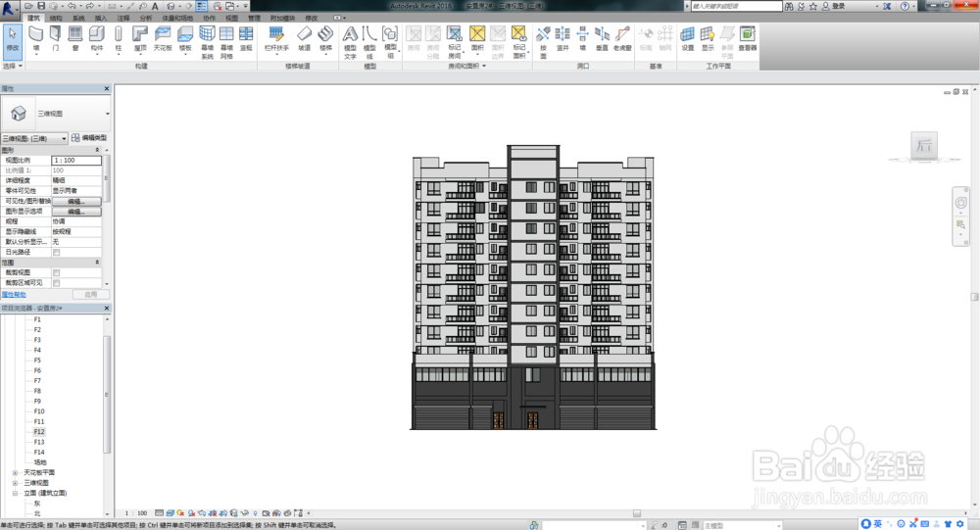
Task: Choose the 标记房间 tag room tool
Action: (x=455, y=42)
